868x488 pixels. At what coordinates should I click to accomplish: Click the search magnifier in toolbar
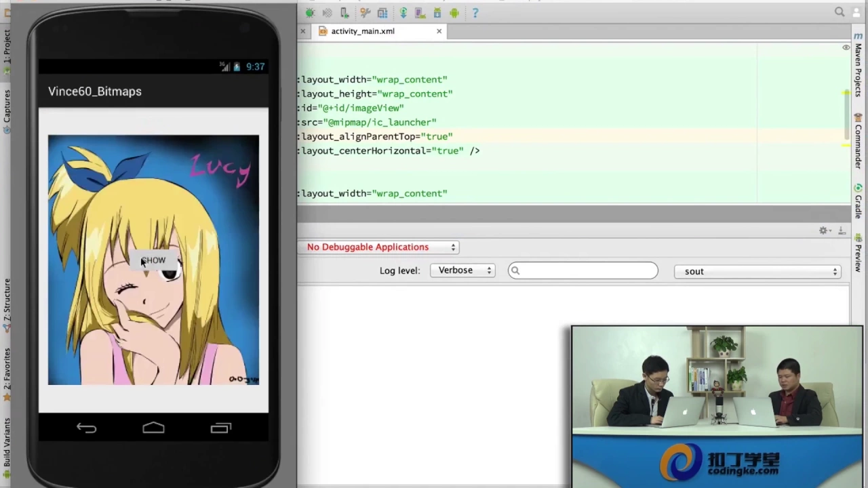click(840, 12)
